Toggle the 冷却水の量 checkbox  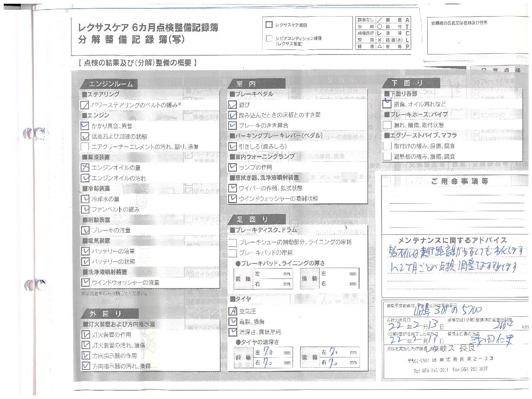[x=85, y=199]
